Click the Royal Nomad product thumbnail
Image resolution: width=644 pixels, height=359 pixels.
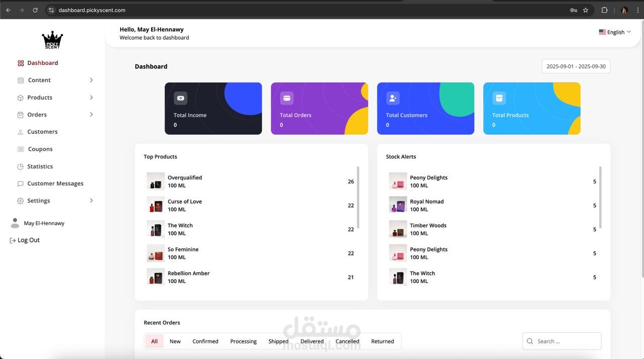coord(398,205)
